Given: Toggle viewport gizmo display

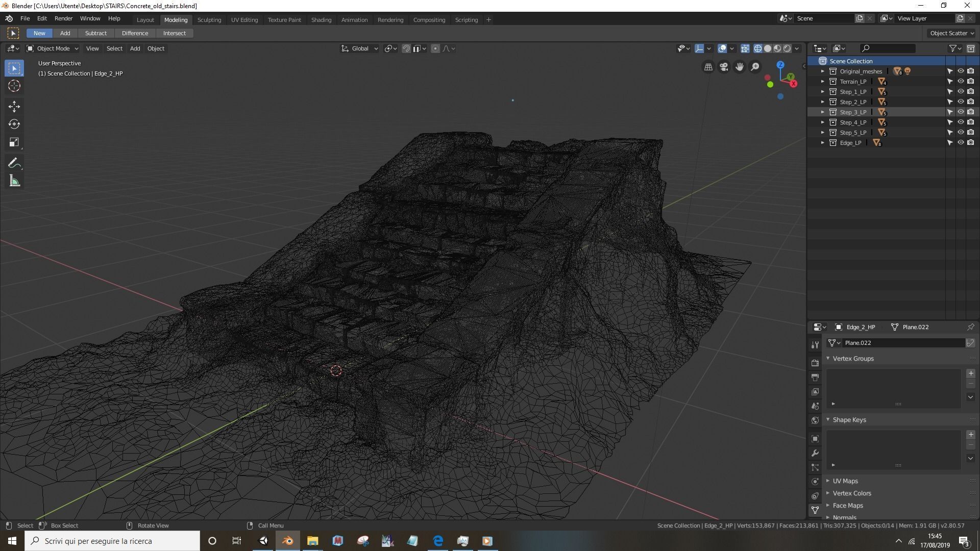Looking at the screenshot, I should pos(699,48).
